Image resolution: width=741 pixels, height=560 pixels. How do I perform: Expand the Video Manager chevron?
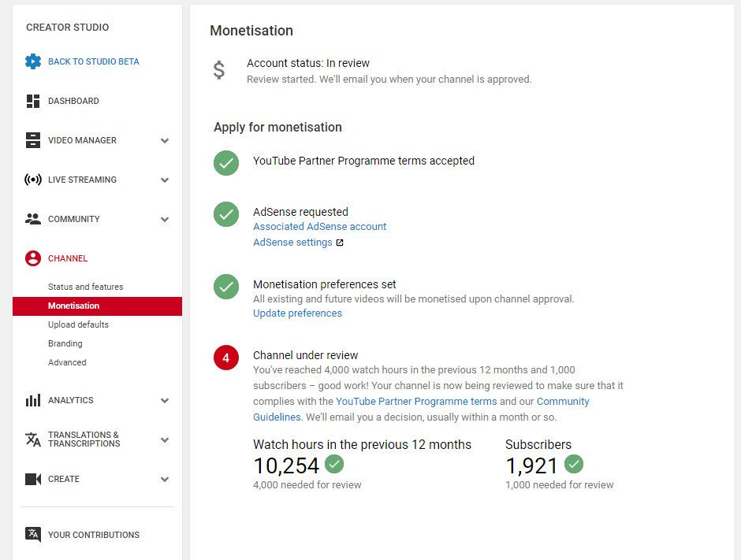[x=165, y=141]
